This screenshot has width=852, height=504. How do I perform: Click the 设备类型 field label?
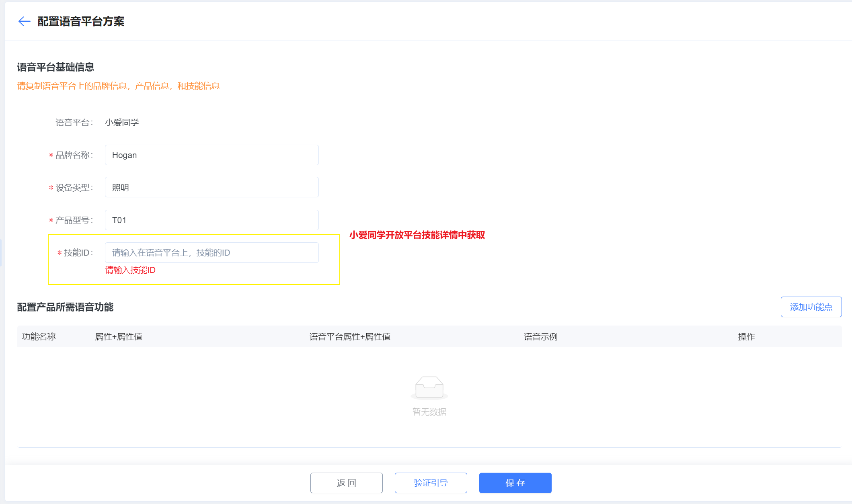[74, 188]
